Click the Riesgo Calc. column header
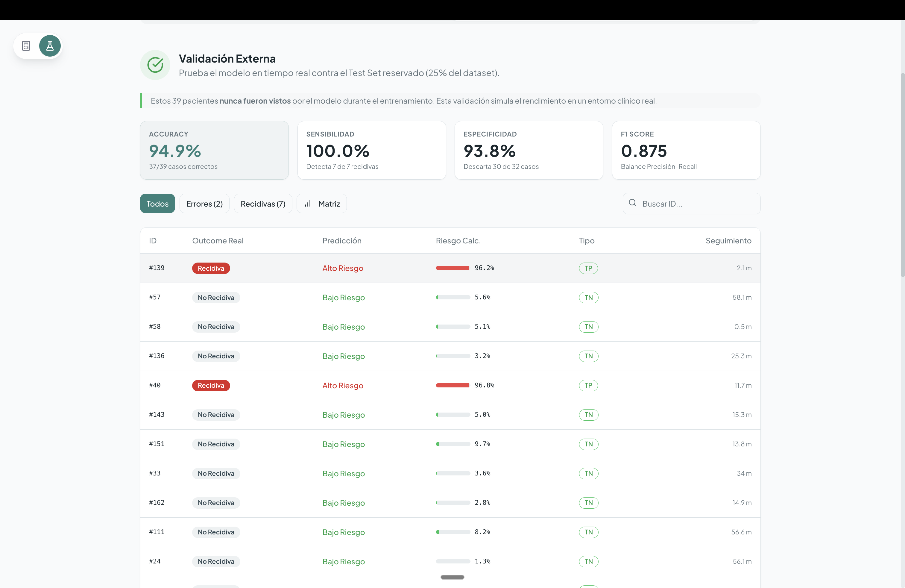Screen dimensions: 905x588 pyautogui.click(x=458, y=241)
